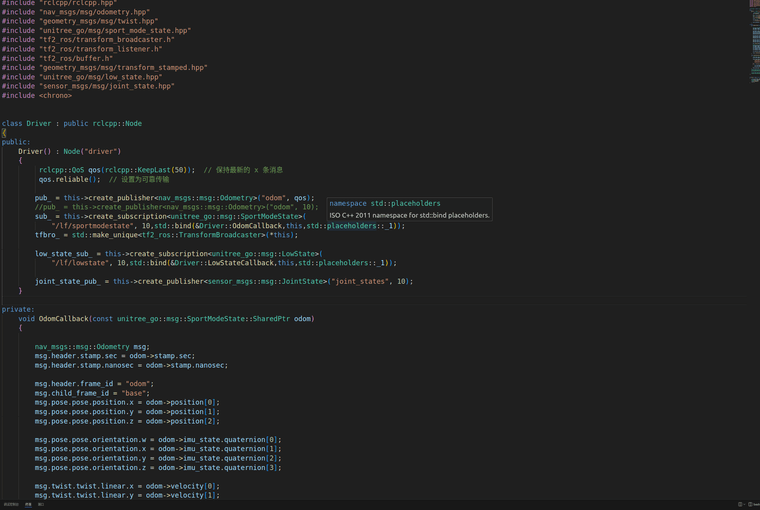Viewport: 760px width, 510px height.
Task: Click the 'joint_state_pub_' variable
Action: 68,282
